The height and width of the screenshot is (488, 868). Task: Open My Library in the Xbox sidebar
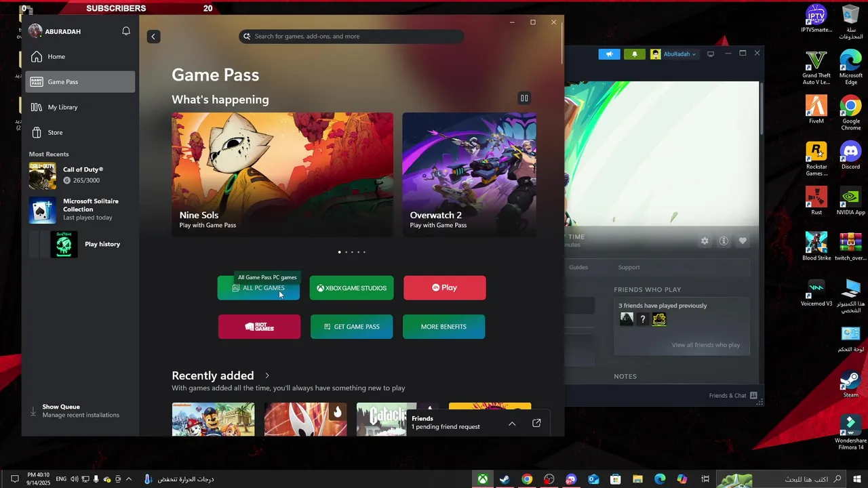(x=80, y=107)
